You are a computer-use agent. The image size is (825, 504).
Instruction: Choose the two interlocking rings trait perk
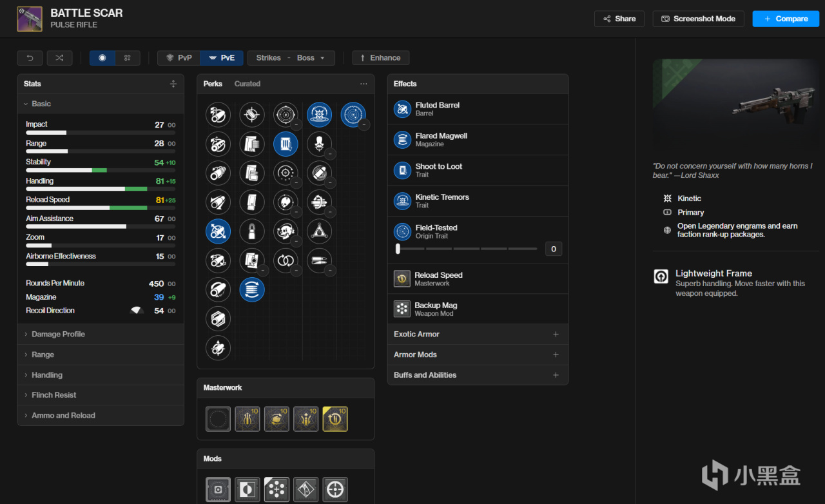point(286,260)
